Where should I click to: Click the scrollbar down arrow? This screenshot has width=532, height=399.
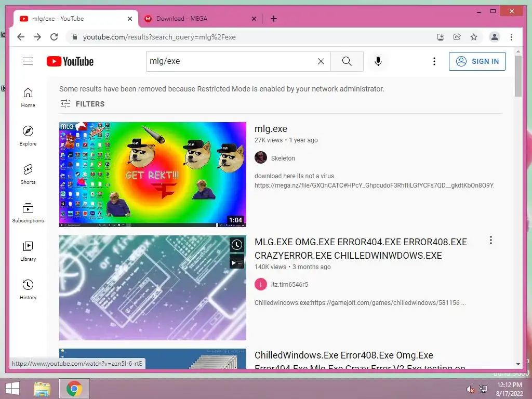[x=518, y=364]
